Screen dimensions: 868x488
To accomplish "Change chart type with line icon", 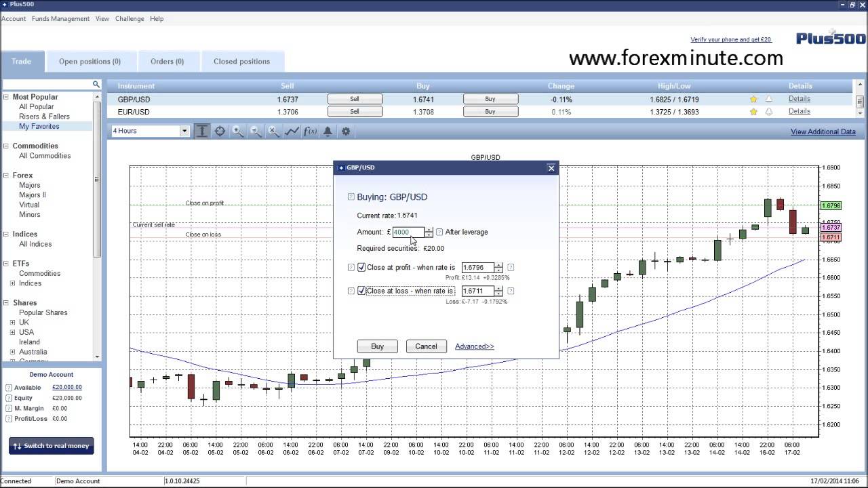I will (x=292, y=131).
